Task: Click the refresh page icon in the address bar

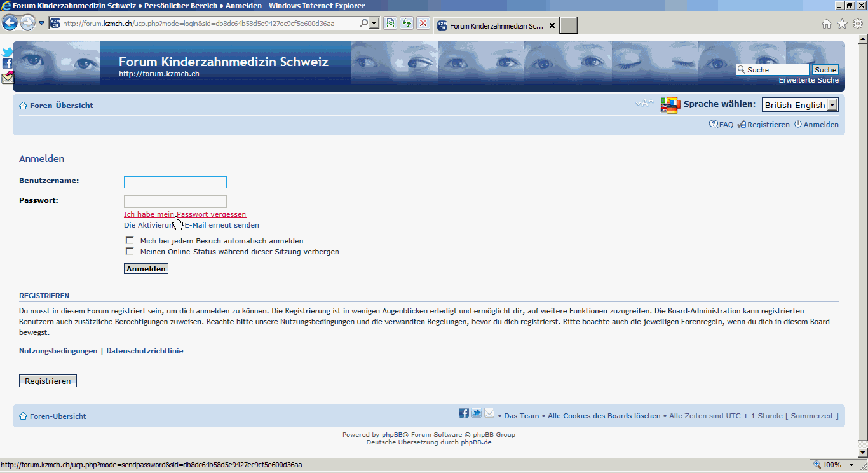Action: 406,24
